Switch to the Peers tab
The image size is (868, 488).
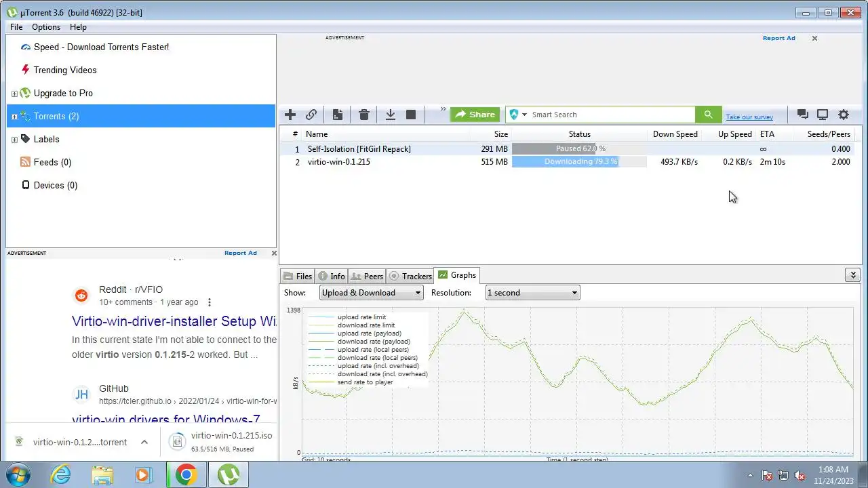(367, 276)
